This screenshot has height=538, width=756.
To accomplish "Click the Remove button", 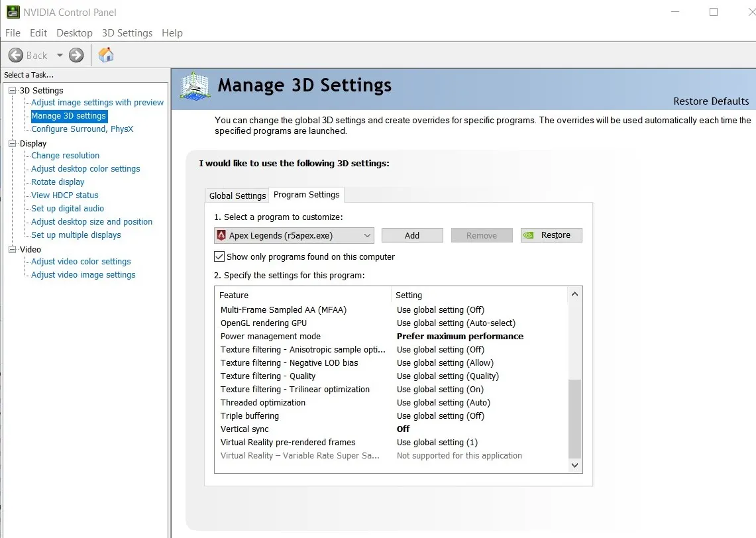I will 482,235.
